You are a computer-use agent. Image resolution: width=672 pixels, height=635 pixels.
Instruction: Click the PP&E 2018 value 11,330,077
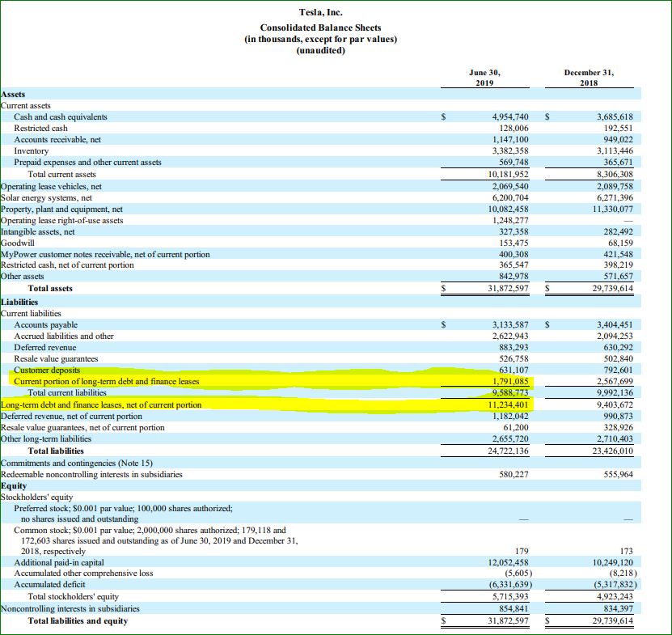tap(613, 209)
